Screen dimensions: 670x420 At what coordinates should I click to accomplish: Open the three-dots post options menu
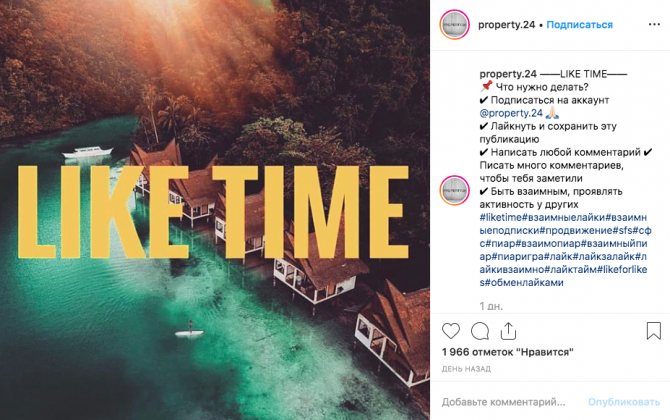point(654,24)
